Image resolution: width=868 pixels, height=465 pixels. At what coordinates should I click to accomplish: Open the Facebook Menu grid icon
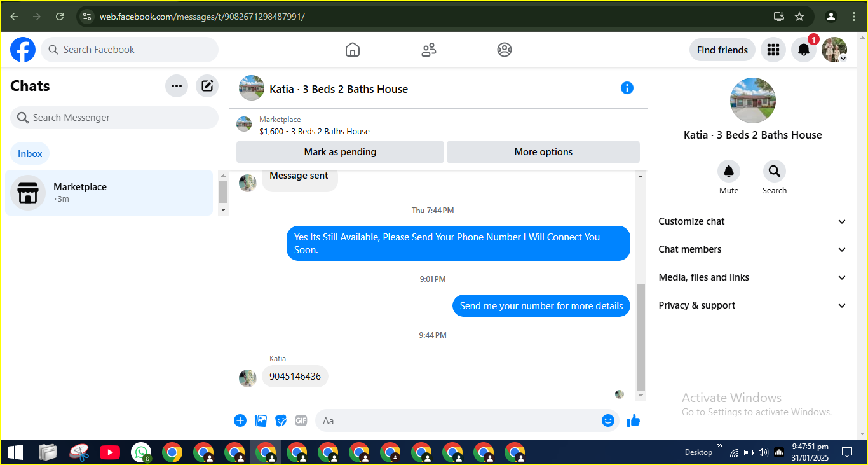pos(773,50)
